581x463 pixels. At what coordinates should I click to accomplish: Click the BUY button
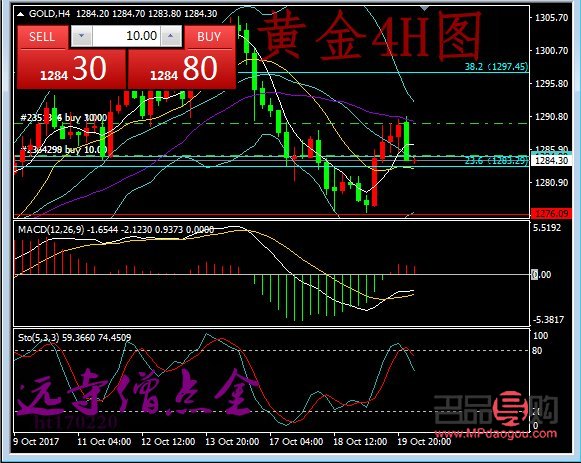tap(209, 37)
